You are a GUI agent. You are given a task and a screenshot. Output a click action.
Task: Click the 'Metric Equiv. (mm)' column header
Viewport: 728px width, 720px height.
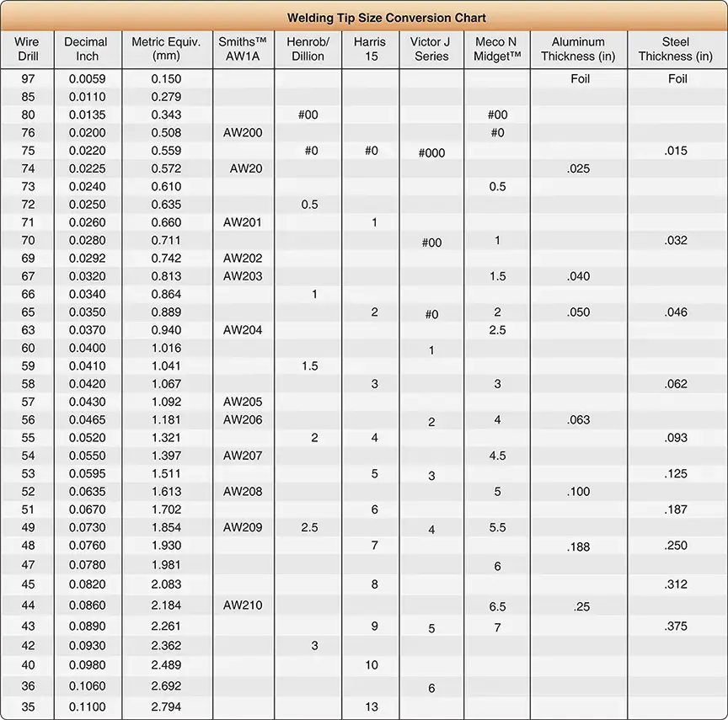(166, 49)
